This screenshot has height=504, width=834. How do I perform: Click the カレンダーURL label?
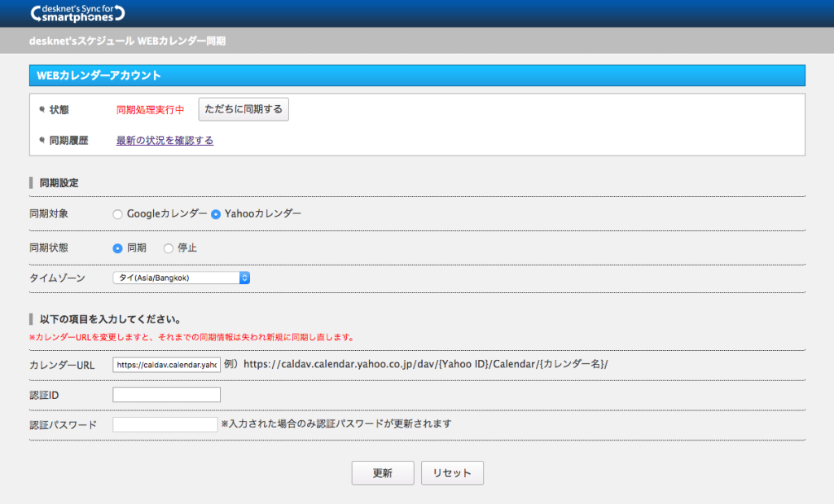62,366
